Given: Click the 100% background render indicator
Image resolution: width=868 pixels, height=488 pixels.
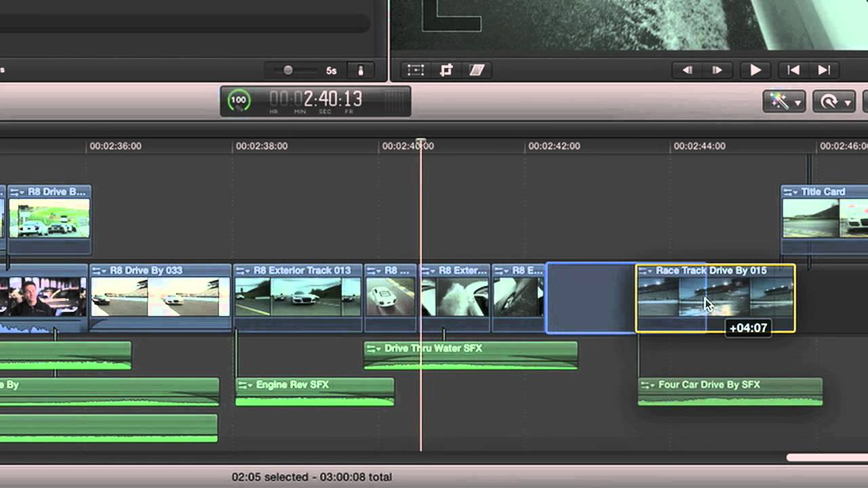Looking at the screenshot, I should coord(238,101).
